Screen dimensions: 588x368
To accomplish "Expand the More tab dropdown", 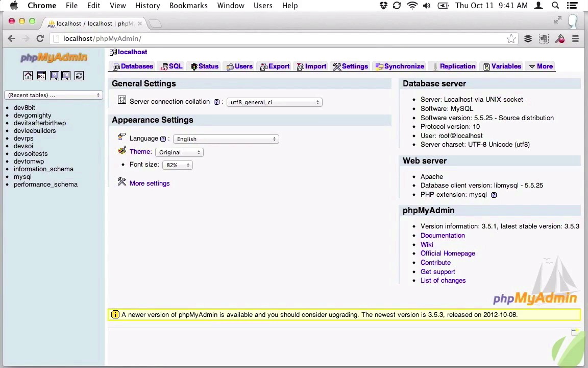I will click(x=541, y=66).
